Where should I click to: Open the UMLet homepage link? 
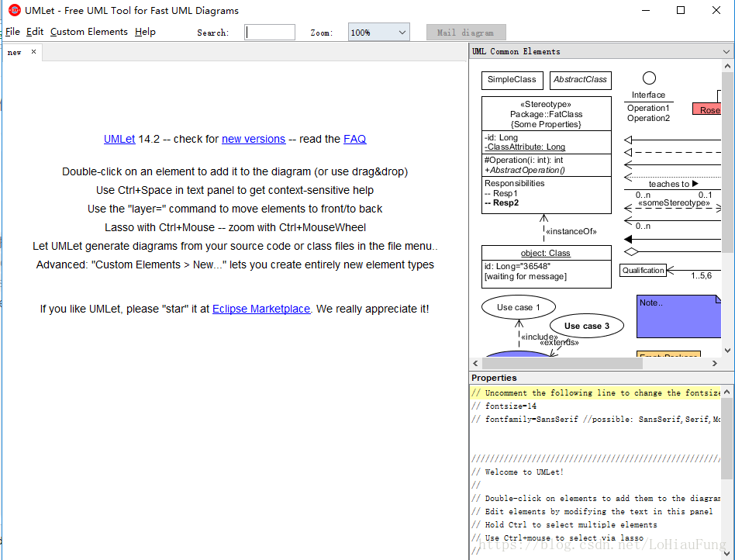click(119, 139)
